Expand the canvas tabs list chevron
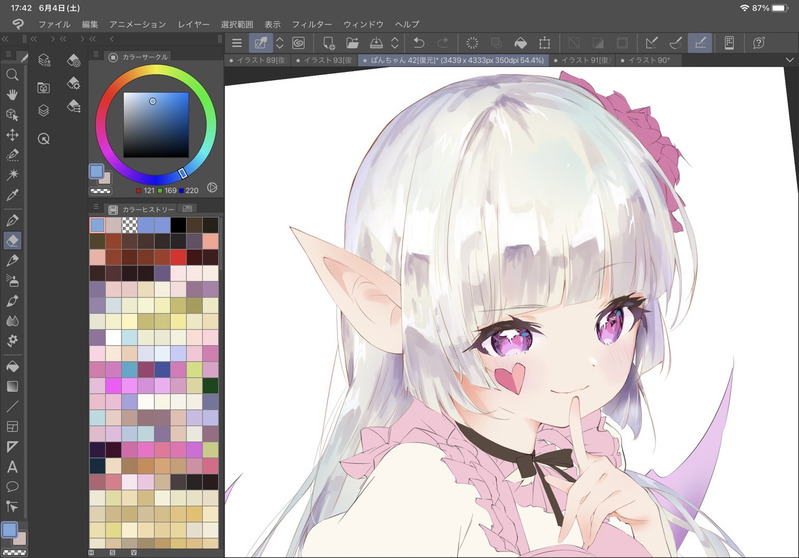799x558 pixels. 789,60
